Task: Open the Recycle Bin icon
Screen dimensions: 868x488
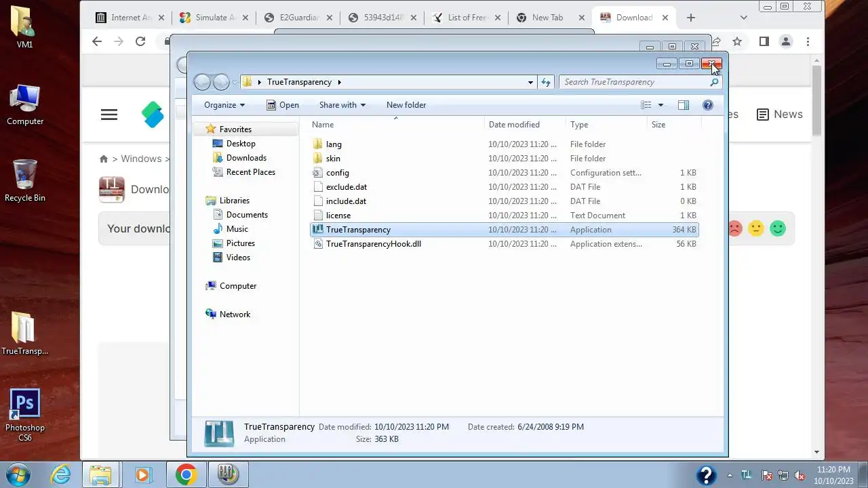Action: coord(25,180)
